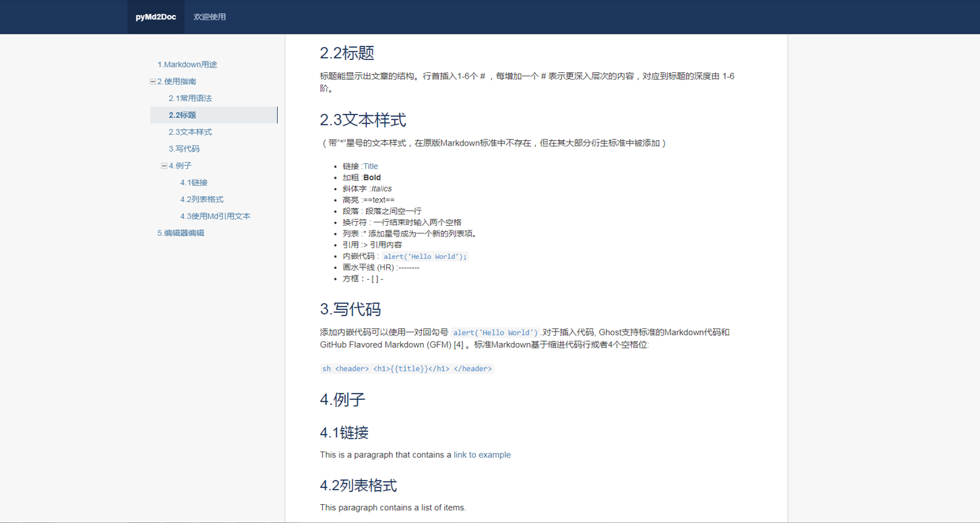Select 3.写代码 in the sidebar
This screenshot has height=523, width=980.
tap(185, 148)
